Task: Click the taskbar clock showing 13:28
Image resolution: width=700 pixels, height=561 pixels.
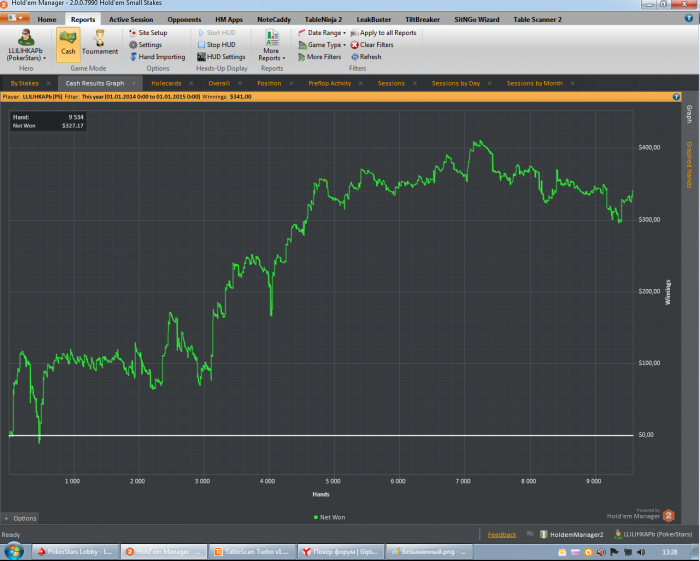Action: coord(670,552)
